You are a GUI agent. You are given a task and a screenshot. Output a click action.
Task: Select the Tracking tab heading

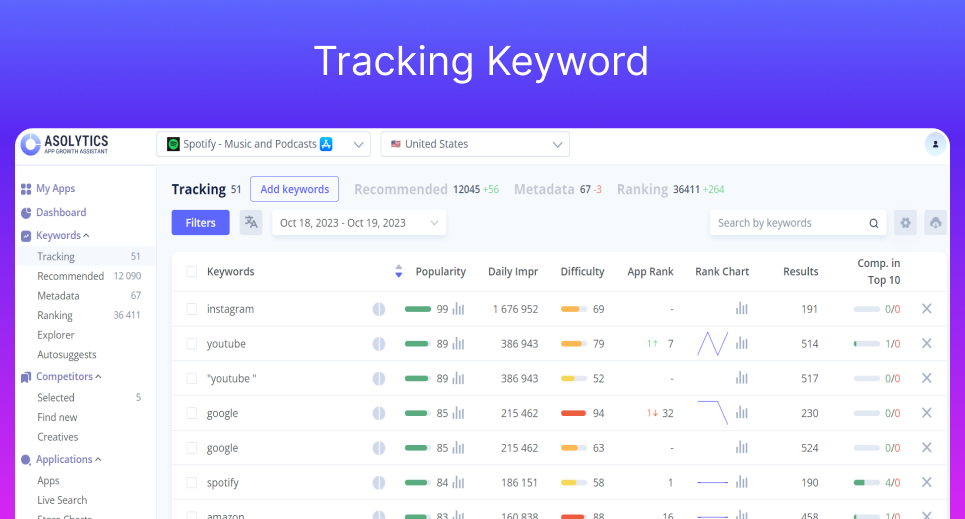pos(199,189)
